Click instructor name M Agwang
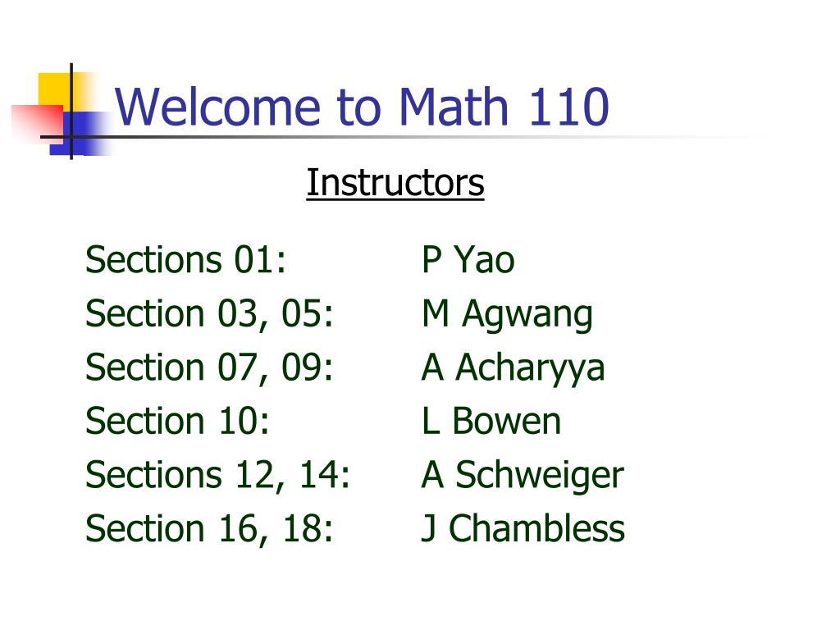 [507, 315]
